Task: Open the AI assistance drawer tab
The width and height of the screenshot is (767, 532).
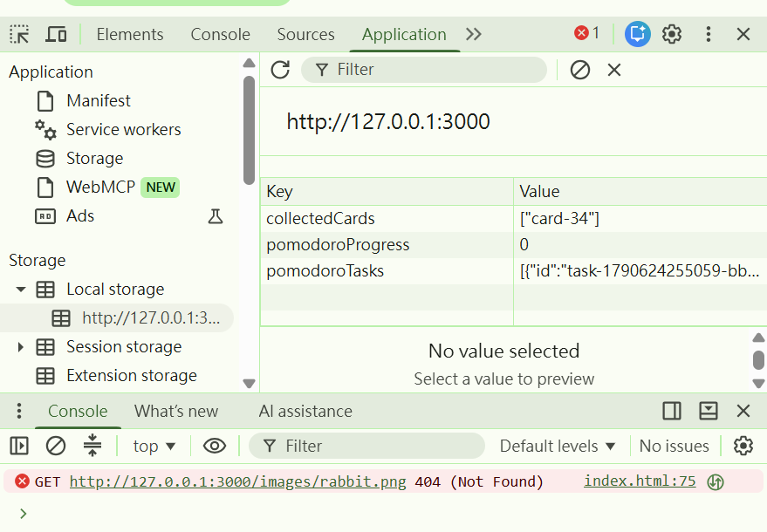Action: tap(305, 412)
